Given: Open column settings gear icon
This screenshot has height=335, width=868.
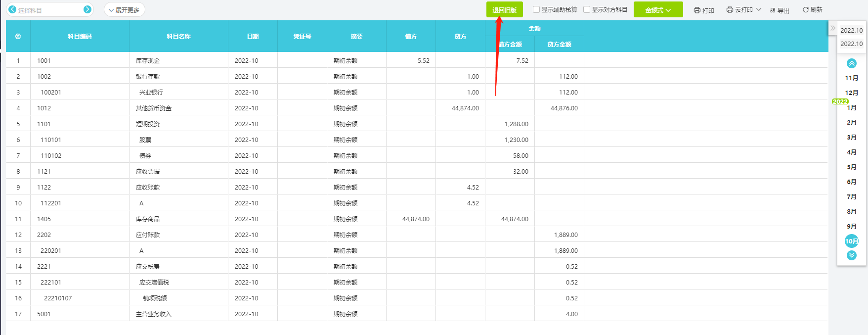Looking at the screenshot, I should click(18, 36).
